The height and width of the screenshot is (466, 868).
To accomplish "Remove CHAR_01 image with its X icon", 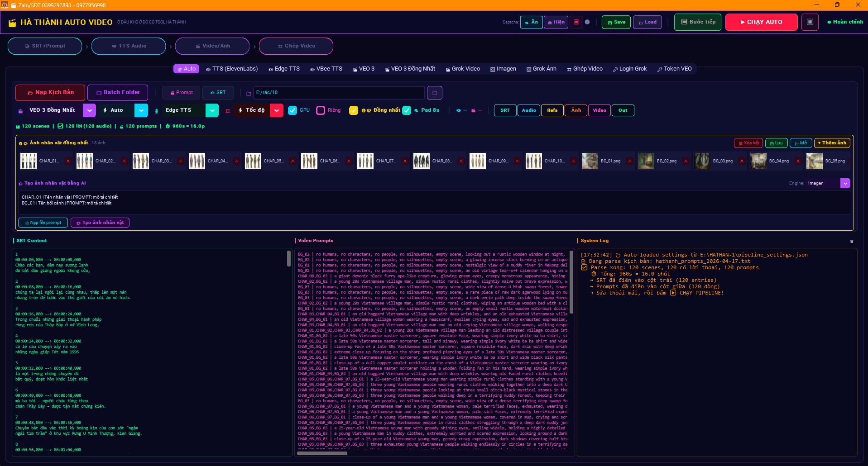I will (x=68, y=161).
